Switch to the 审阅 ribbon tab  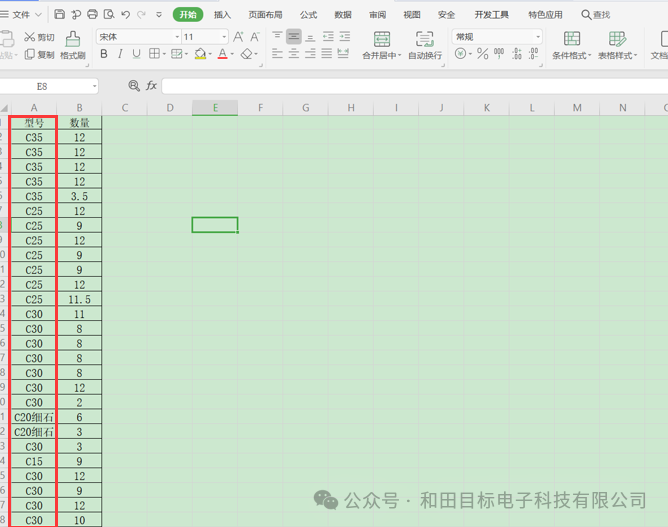[x=377, y=15]
